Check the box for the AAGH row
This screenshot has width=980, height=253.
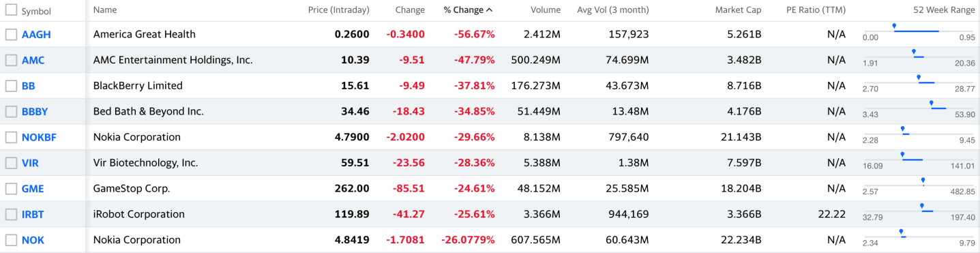pyautogui.click(x=11, y=34)
